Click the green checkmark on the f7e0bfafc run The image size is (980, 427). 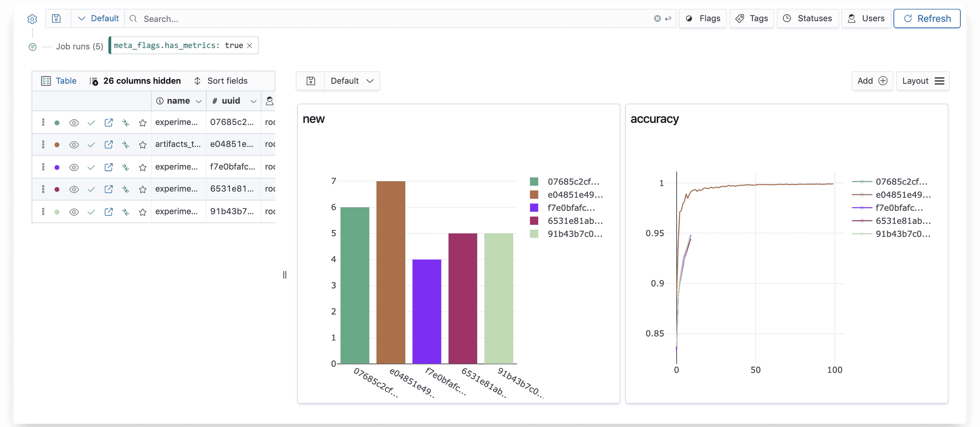coord(91,167)
